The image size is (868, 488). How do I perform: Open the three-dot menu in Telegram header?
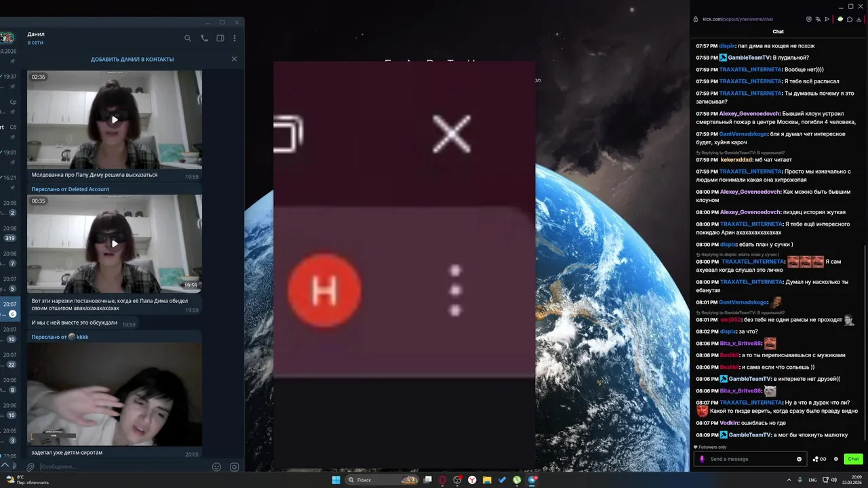coord(235,39)
